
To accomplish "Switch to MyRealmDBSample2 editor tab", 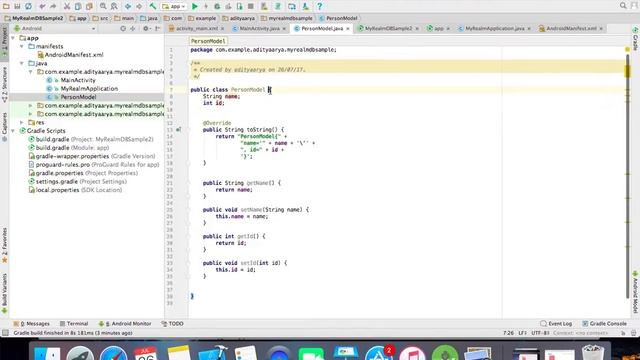I will [x=388, y=29].
